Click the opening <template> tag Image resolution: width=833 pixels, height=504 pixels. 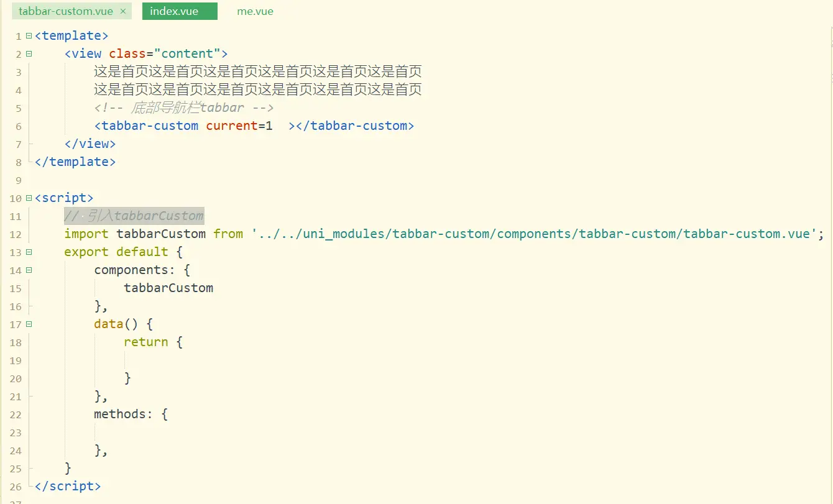tap(71, 35)
